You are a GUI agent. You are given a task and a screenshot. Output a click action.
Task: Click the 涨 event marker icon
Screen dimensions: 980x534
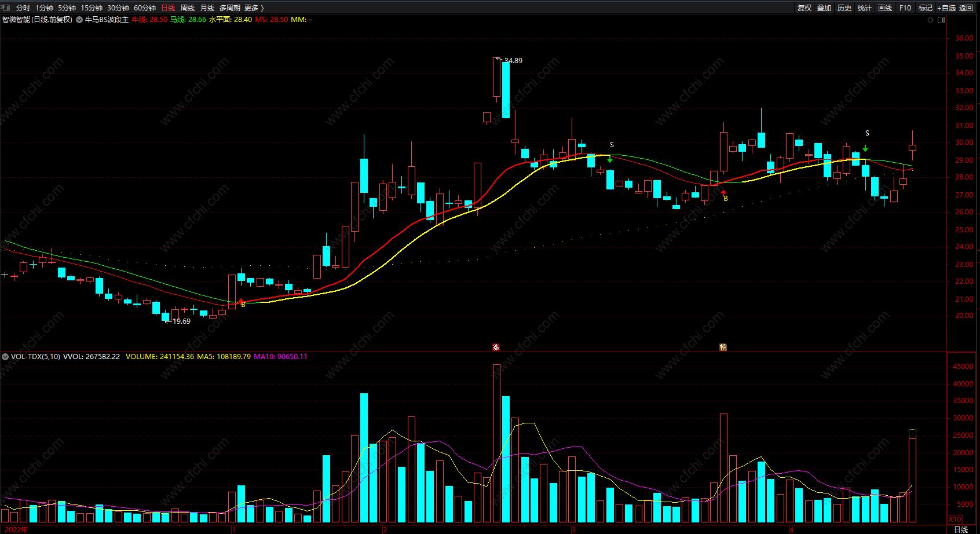[496, 348]
